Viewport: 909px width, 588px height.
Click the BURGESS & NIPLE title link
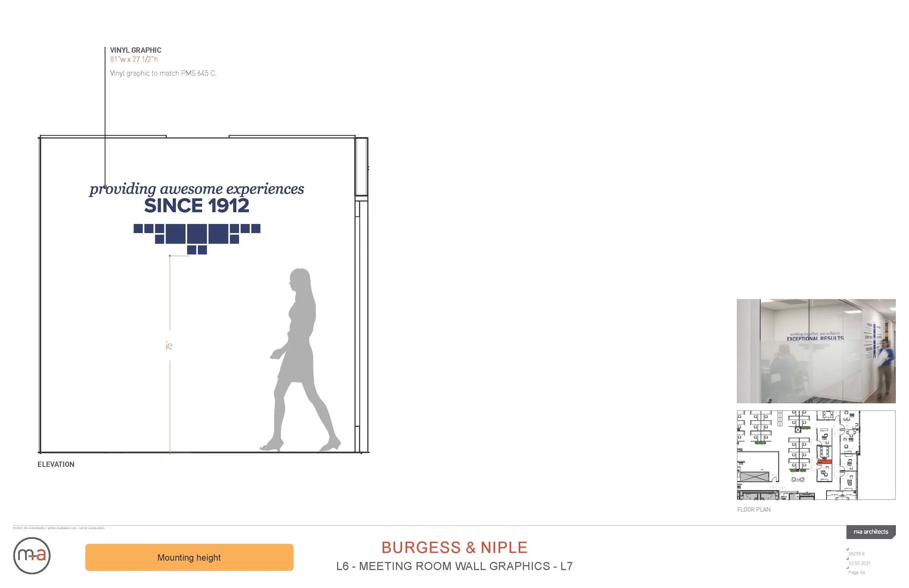point(454,547)
